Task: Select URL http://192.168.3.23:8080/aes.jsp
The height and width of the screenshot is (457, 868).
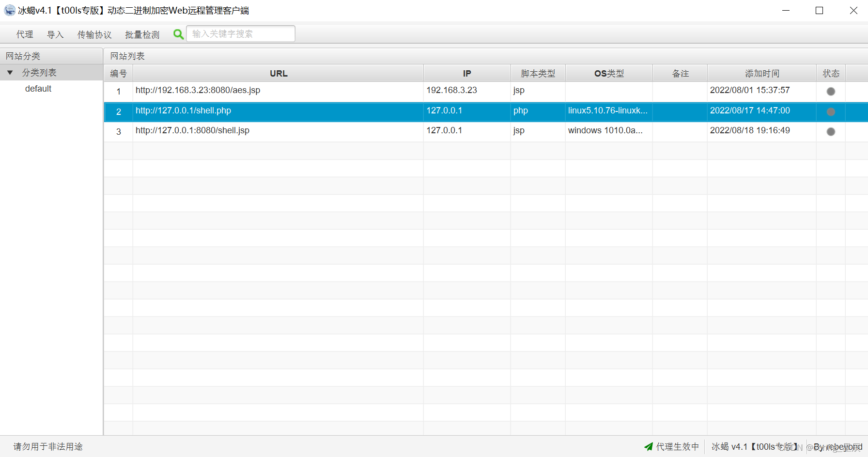Action: pyautogui.click(x=198, y=90)
